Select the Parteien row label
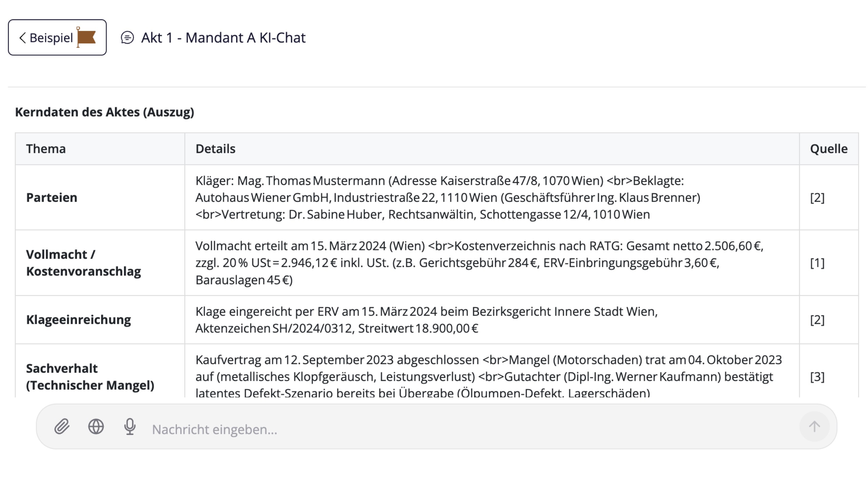This screenshot has width=868, height=481. click(52, 197)
